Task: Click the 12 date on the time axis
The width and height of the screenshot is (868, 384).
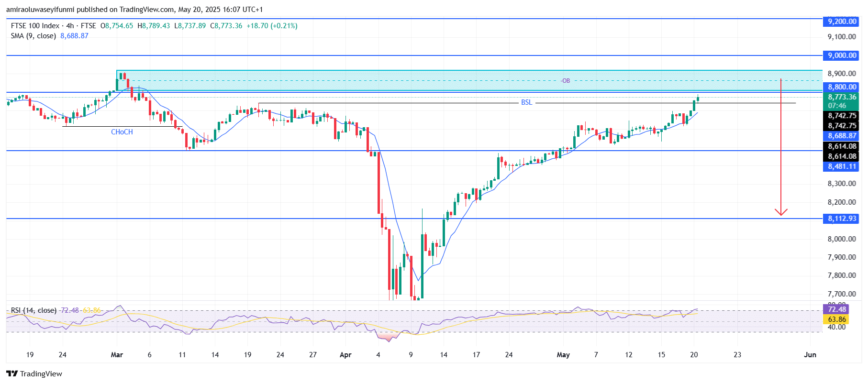Action: coord(629,355)
